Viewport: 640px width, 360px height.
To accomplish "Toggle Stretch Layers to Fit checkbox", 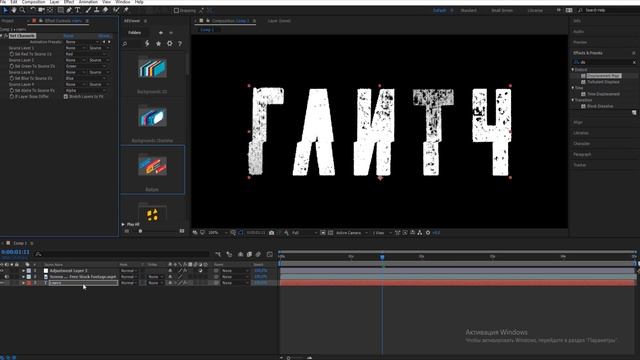I will tap(66, 97).
